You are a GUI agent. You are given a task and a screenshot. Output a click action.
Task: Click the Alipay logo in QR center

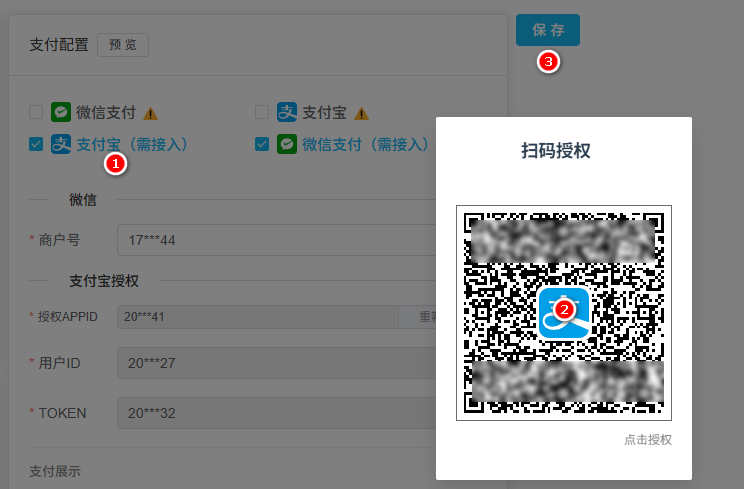tap(564, 313)
